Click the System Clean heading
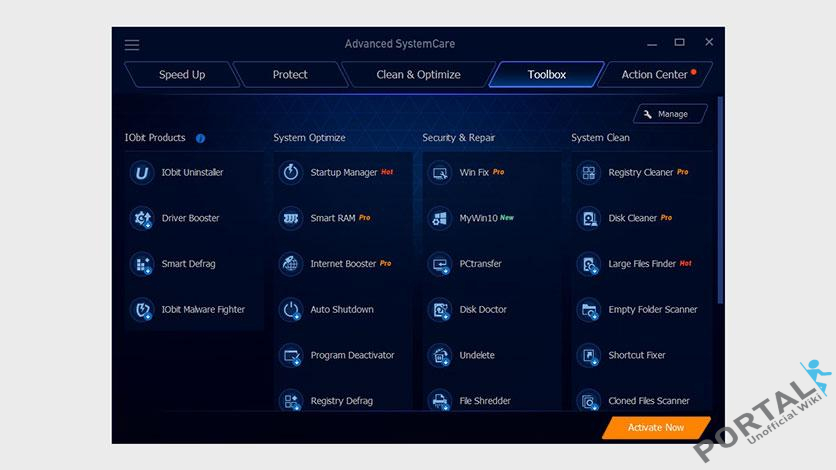The height and width of the screenshot is (470, 836). pos(600,138)
